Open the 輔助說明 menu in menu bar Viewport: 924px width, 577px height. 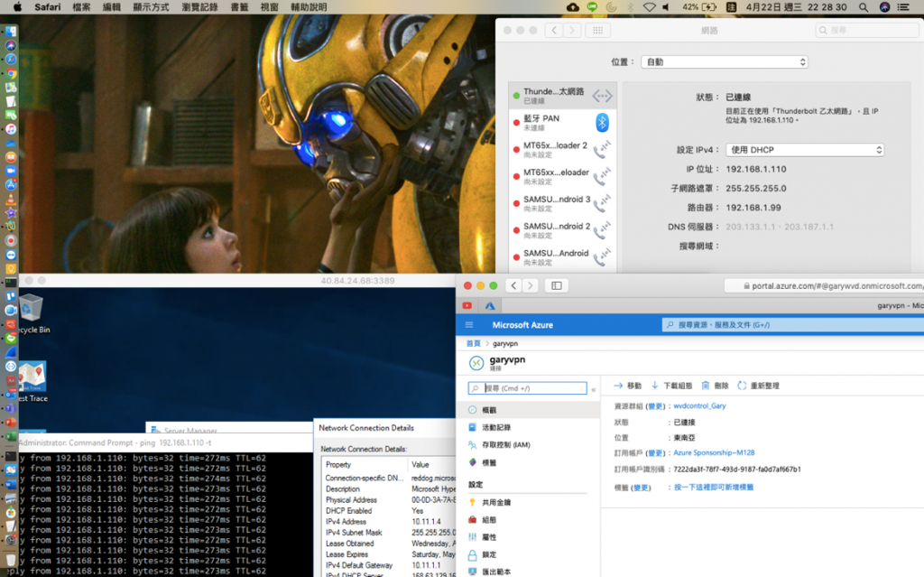(309, 7)
